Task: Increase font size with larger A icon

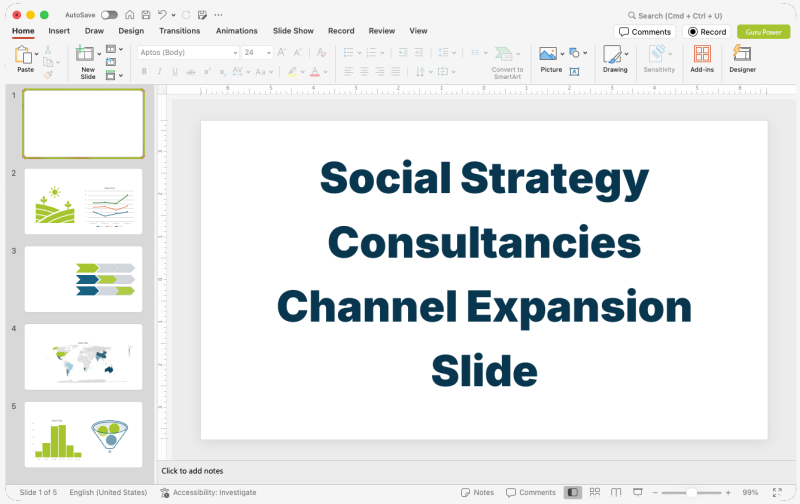Action: coord(282,52)
